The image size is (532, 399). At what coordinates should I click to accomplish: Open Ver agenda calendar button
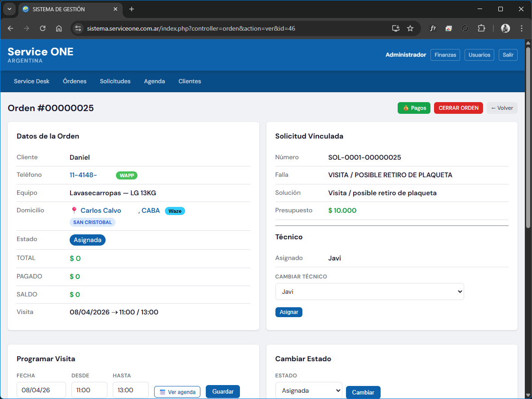point(177,392)
